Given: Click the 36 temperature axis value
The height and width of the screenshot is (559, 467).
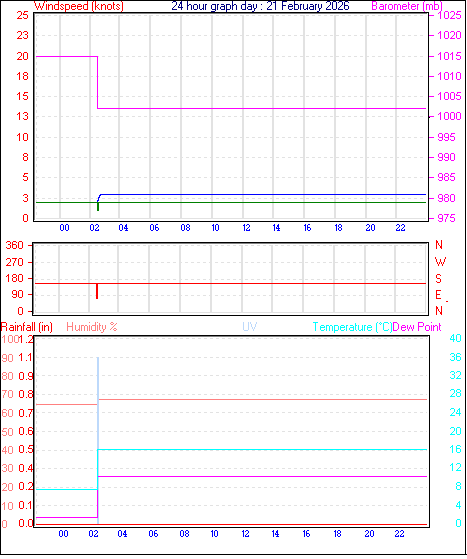Looking at the screenshot, I should [456, 357].
